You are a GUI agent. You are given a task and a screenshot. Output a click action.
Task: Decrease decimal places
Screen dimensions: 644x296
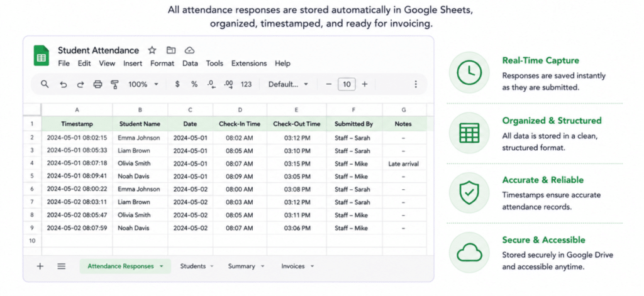[x=211, y=84]
